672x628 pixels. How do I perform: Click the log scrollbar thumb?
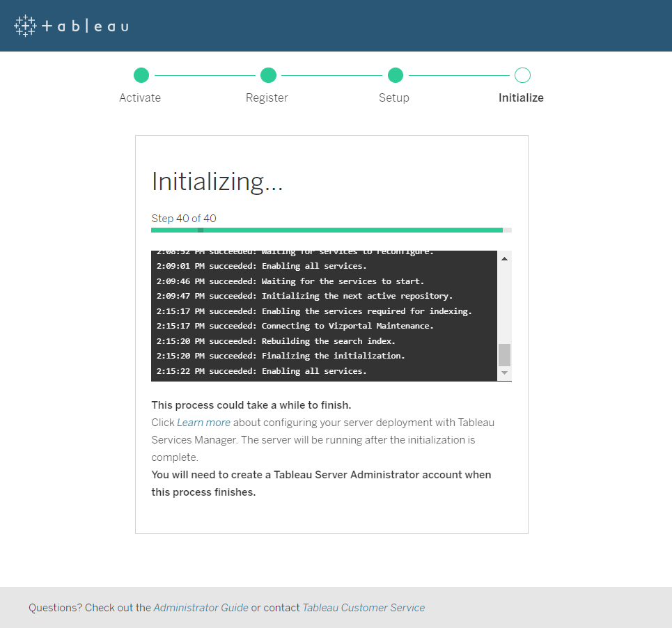pyautogui.click(x=504, y=354)
